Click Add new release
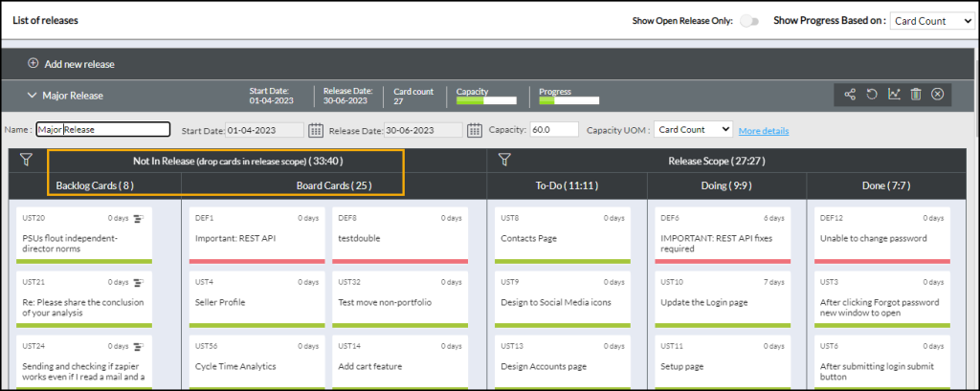The width and height of the screenshot is (980, 391). 79,64
